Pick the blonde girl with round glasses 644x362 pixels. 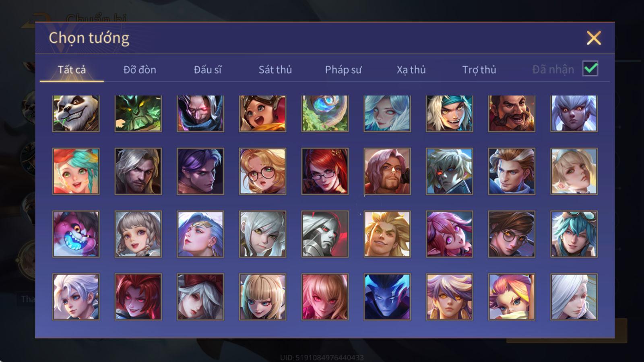tap(262, 171)
